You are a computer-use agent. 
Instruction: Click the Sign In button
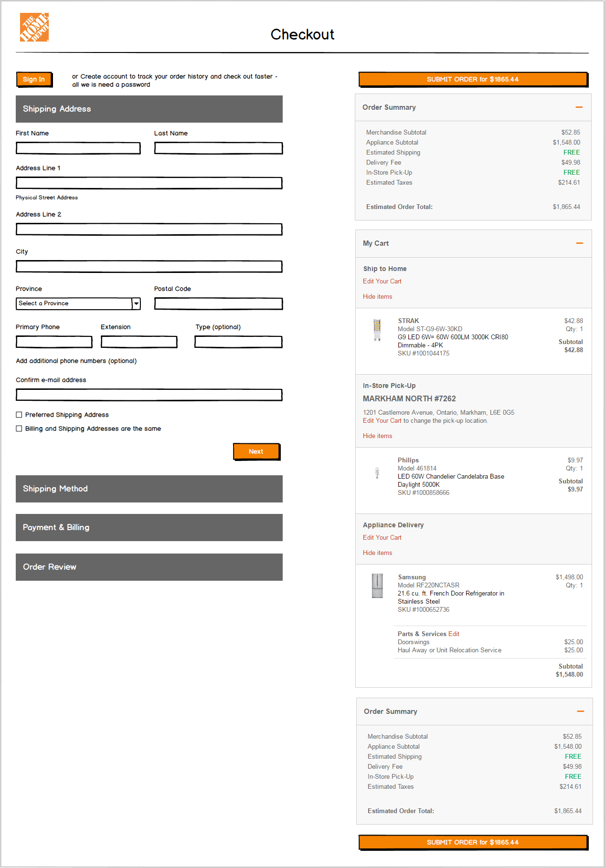click(x=34, y=79)
